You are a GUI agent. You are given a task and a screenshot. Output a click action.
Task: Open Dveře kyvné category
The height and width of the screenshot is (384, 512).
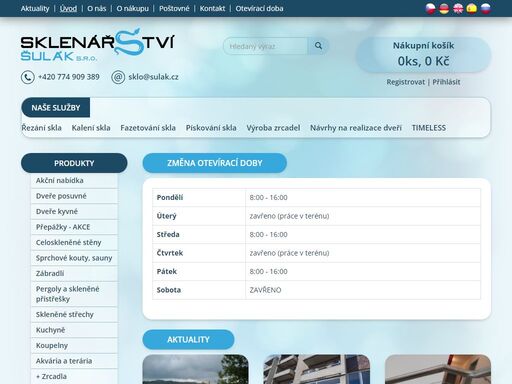point(74,212)
